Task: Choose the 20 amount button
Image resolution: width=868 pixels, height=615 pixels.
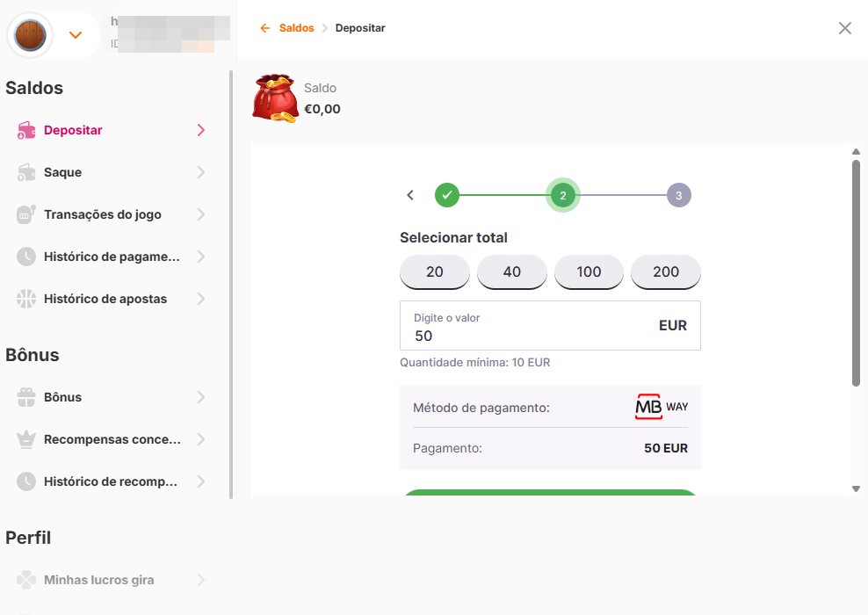Action: coord(435,271)
